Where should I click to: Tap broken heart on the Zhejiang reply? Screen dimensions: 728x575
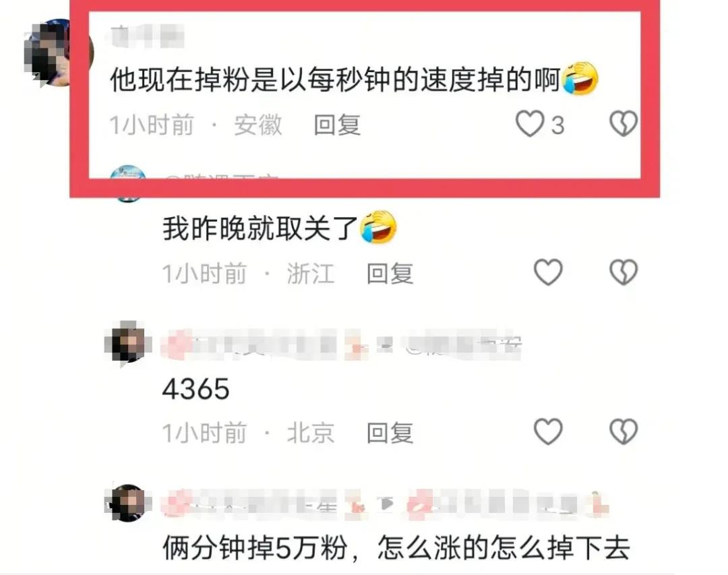623,272
